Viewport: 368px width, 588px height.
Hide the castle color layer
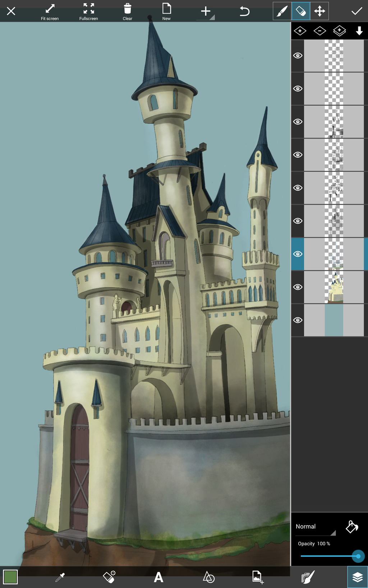tap(298, 287)
